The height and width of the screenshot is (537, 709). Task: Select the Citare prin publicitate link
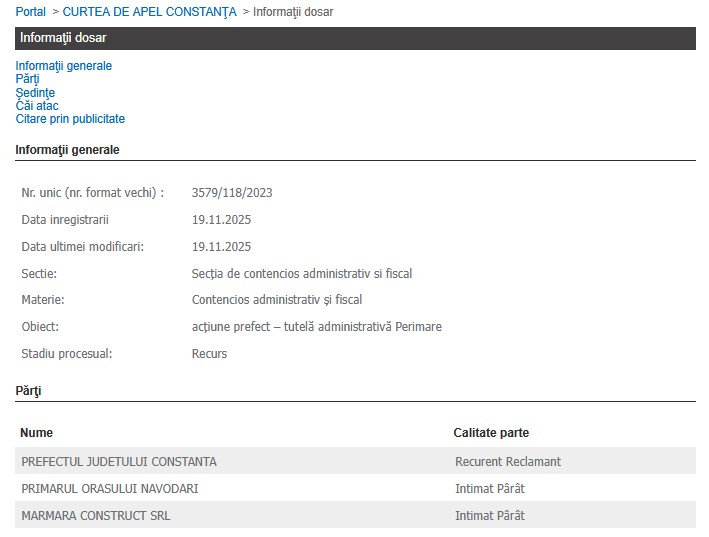pos(70,119)
